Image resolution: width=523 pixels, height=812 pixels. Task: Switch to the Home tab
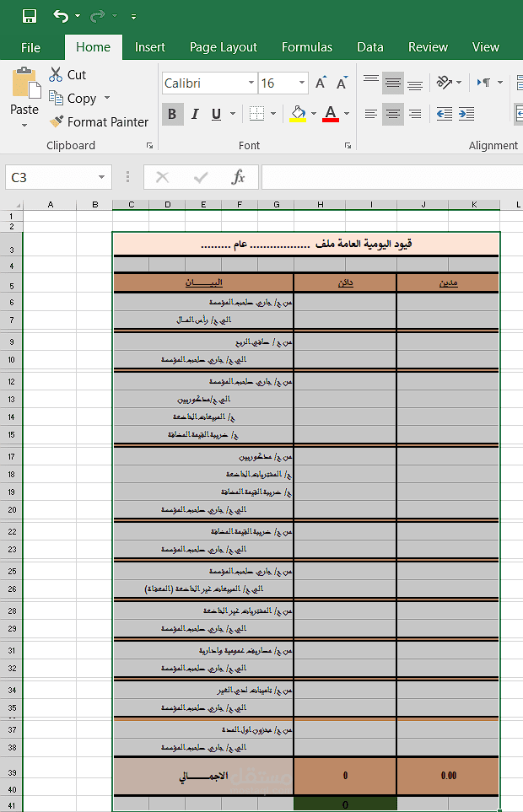(x=93, y=47)
